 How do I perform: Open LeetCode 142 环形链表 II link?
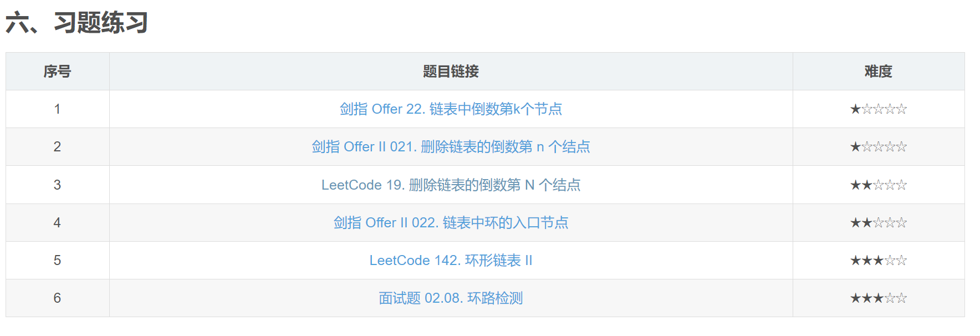(x=451, y=260)
